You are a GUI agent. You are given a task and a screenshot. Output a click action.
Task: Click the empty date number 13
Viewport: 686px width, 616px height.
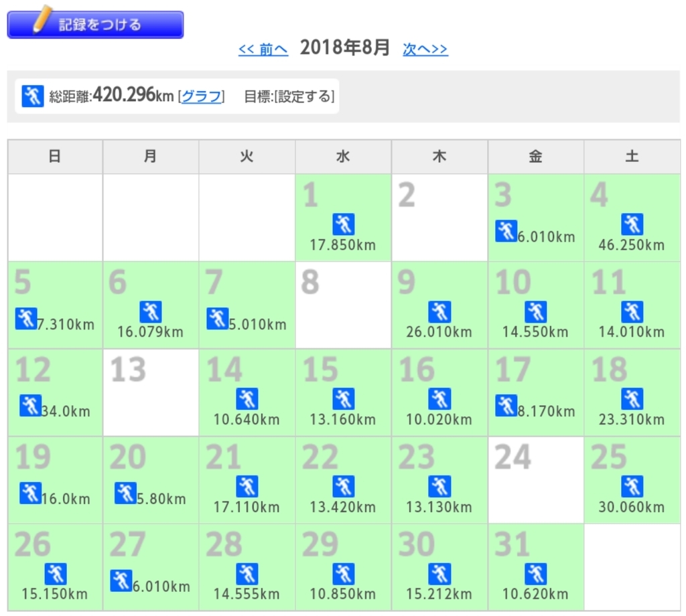(x=128, y=370)
